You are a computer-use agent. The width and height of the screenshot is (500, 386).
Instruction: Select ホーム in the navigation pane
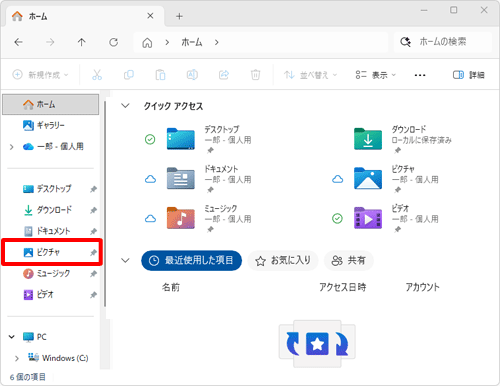(51, 105)
